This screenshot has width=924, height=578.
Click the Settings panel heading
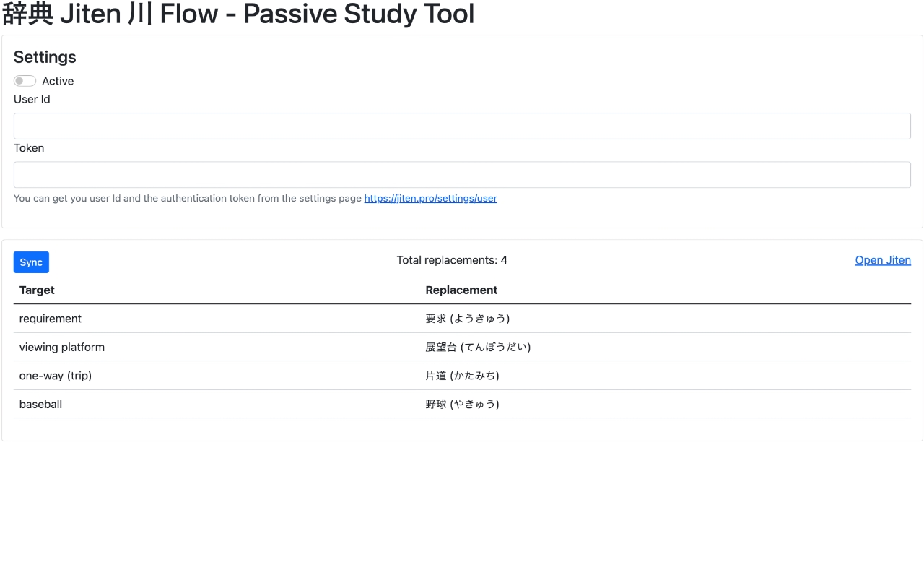[x=45, y=57]
